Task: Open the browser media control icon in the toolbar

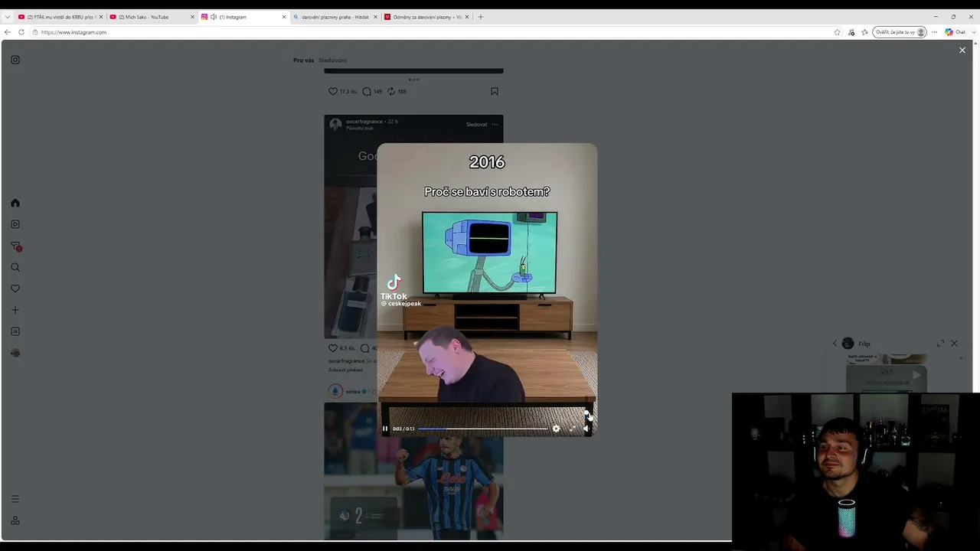Action: [x=851, y=32]
